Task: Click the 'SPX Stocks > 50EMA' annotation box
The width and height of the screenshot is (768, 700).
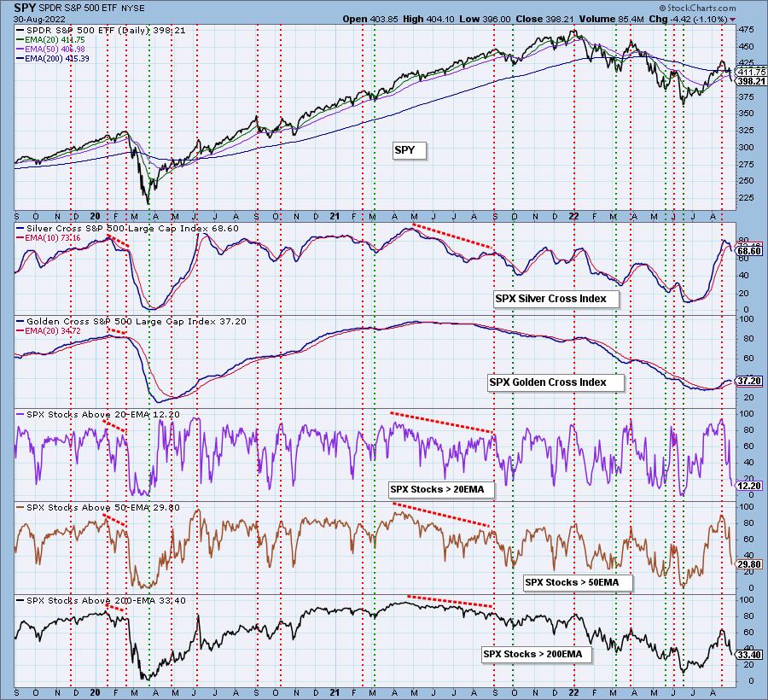Action: pos(578,582)
